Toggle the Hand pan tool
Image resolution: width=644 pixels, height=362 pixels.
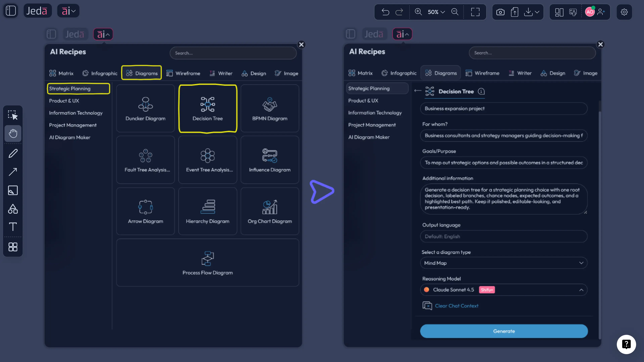(13, 134)
